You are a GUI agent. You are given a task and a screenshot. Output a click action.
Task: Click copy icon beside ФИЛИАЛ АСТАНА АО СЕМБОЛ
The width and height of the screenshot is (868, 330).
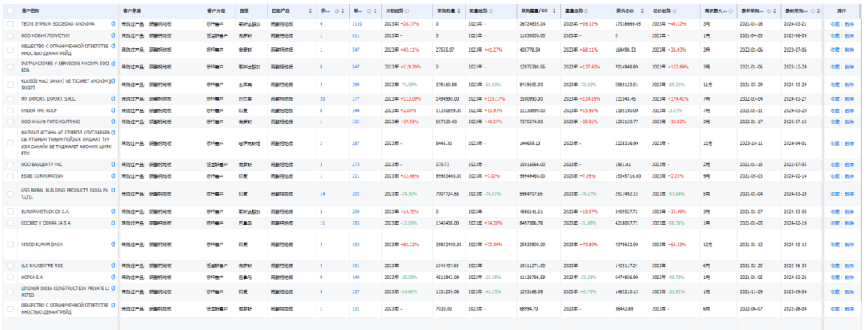point(113,133)
